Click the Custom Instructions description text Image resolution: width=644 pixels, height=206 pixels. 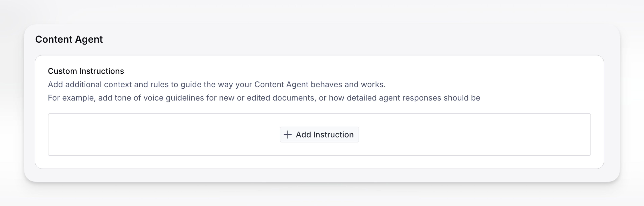click(x=217, y=85)
